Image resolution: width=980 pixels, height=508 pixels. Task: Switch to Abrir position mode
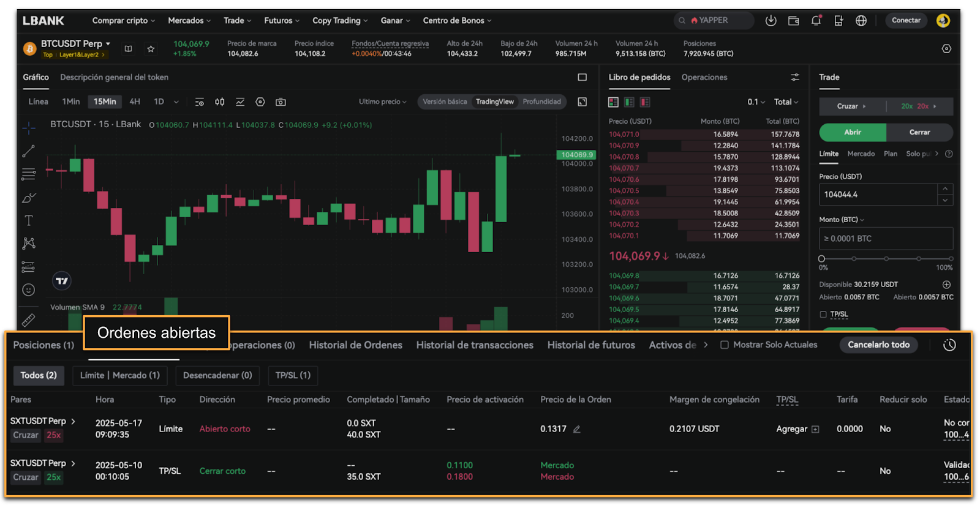pos(853,132)
